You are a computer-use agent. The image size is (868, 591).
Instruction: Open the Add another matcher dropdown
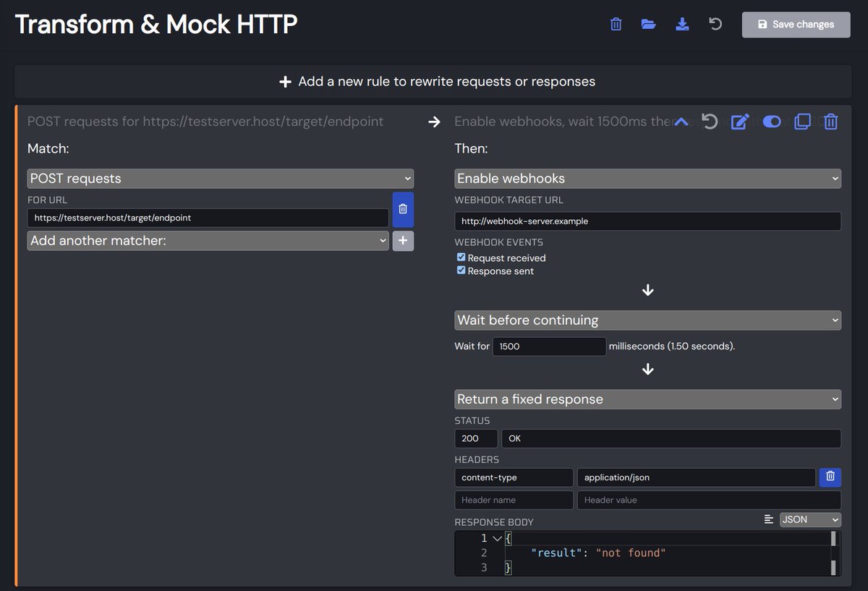(x=208, y=239)
